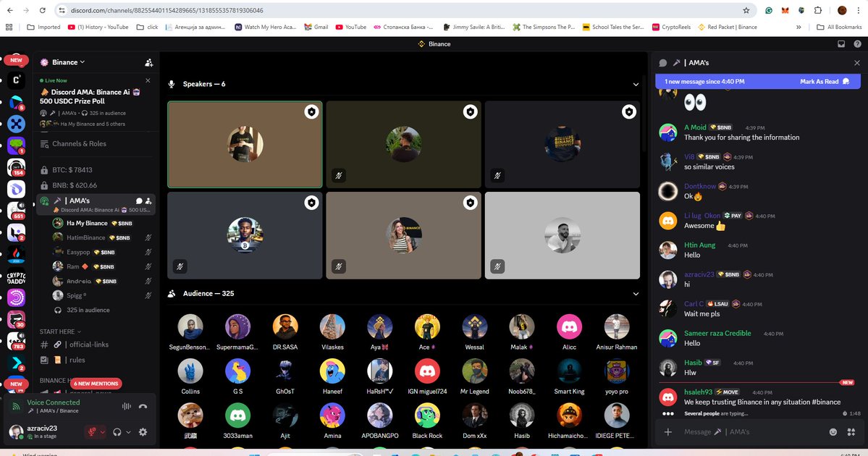Open Anisur Rahman audience member
Viewport: 868px width, 456px height.
point(617,332)
